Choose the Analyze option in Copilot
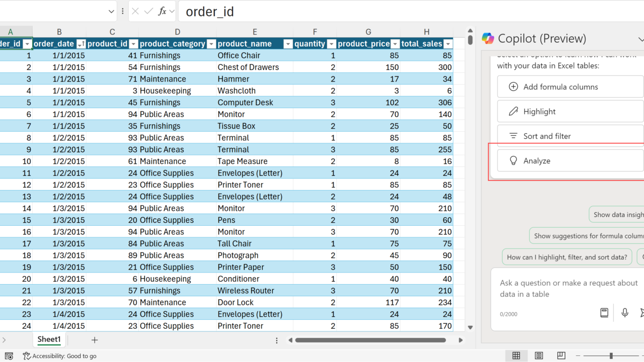Screen dimensions: 644x362 [x=570, y=161]
